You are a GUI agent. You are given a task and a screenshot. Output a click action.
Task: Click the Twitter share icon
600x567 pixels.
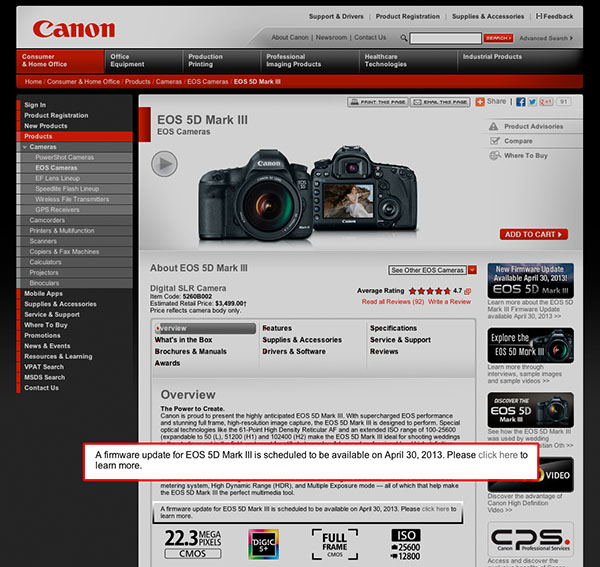(x=532, y=102)
